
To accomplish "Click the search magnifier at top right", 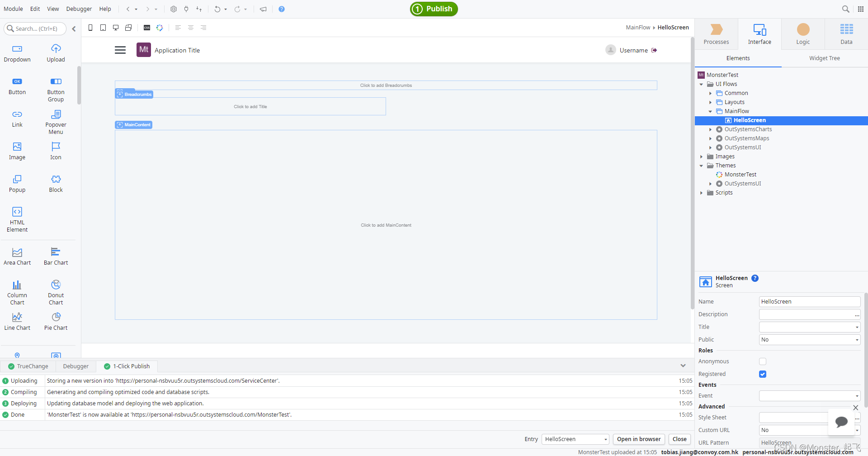I will [845, 9].
